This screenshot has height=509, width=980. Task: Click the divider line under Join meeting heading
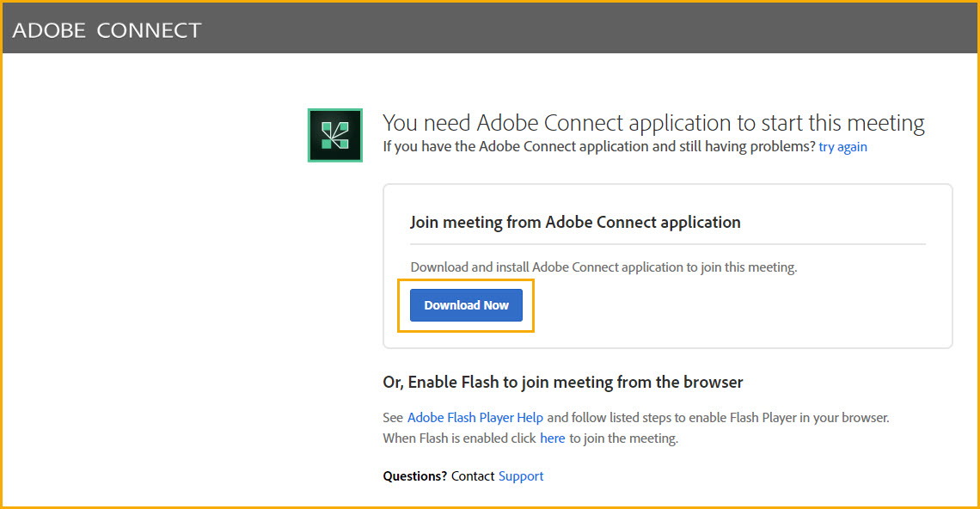pos(667,244)
